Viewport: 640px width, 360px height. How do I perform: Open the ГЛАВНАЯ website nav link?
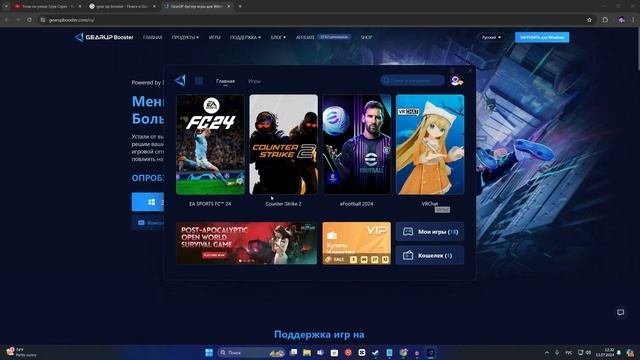click(153, 37)
